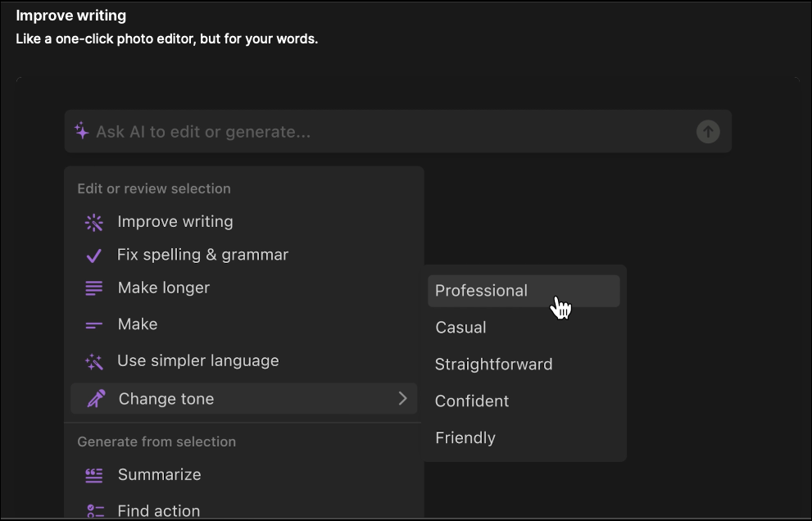The height and width of the screenshot is (521, 812).
Task: Click the Make longer lines icon
Action: [x=93, y=288]
